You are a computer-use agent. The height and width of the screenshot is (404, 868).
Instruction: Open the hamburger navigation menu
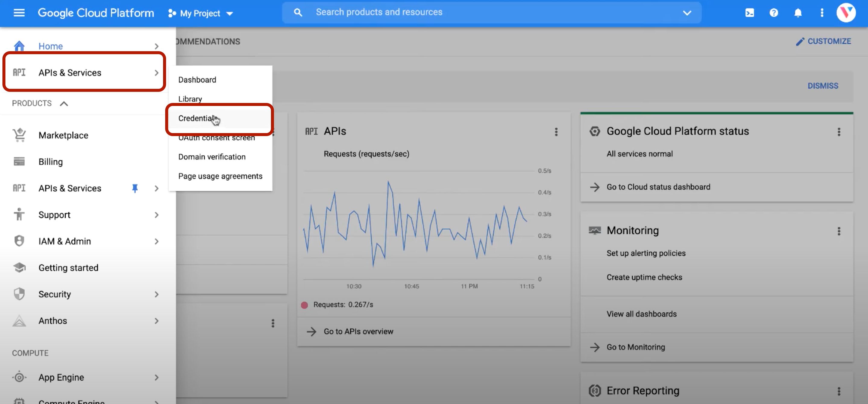(x=19, y=13)
